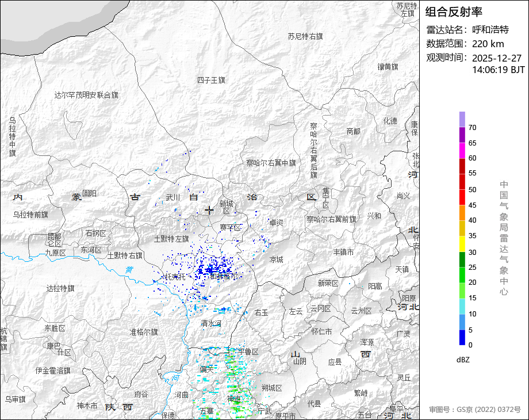Image resolution: width=529 pixels, height=420 pixels.
Task: Click the 石拐区 map label
Action: pyautogui.click(x=96, y=233)
